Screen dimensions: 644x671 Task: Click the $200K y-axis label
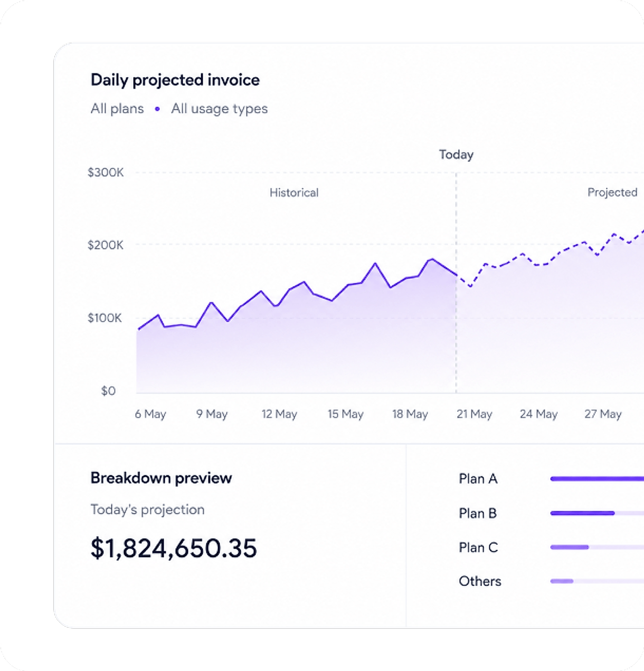(x=106, y=245)
